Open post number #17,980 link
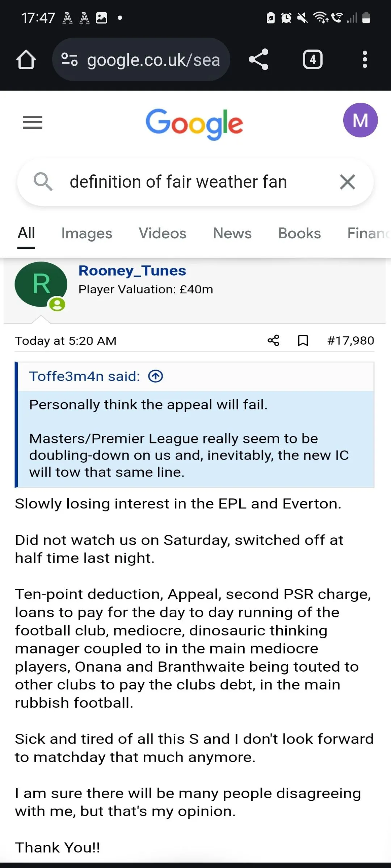Screen dimensions: 391x868 [350, 340]
